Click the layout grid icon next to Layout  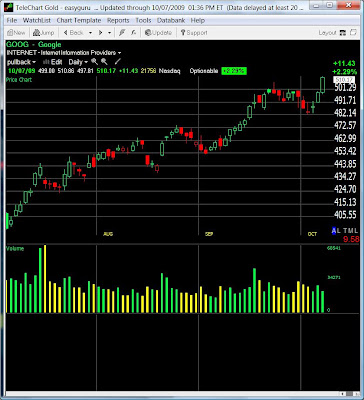coord(342,33)
